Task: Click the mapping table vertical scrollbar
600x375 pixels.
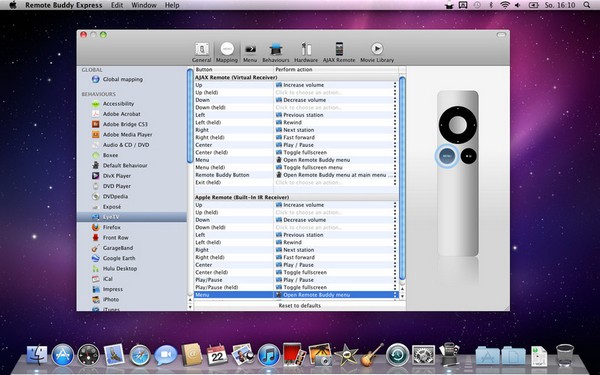Action: (x=402, y=178)
